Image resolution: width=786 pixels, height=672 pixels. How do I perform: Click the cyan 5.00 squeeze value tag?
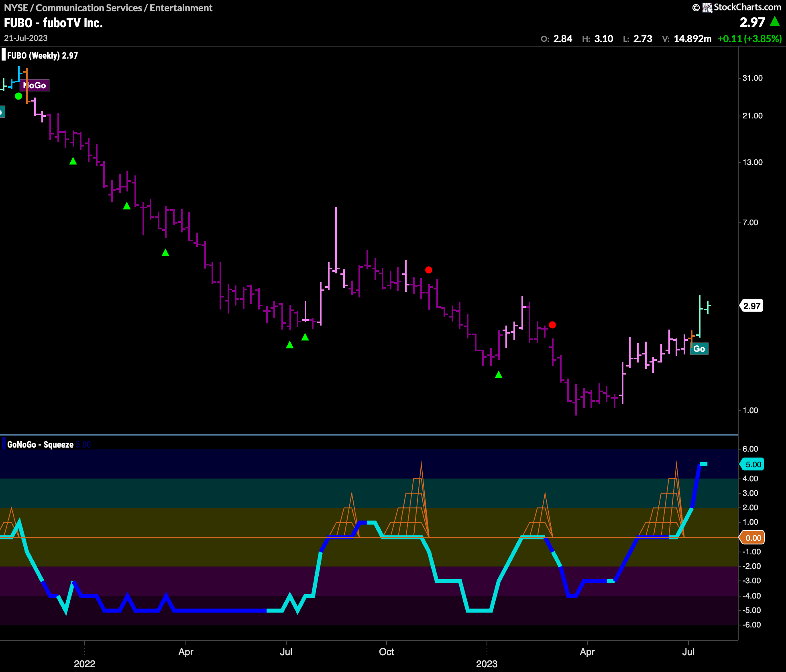752,464
